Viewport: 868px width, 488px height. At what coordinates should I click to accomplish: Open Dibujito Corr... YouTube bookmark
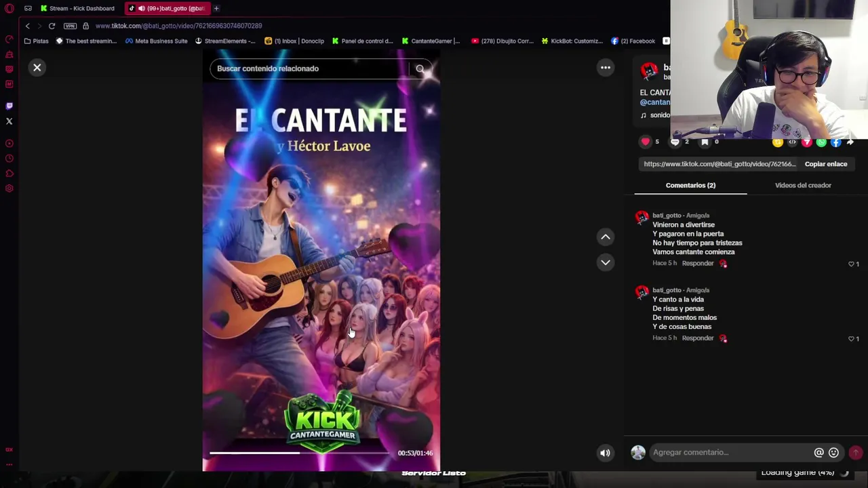click(502, 41)
